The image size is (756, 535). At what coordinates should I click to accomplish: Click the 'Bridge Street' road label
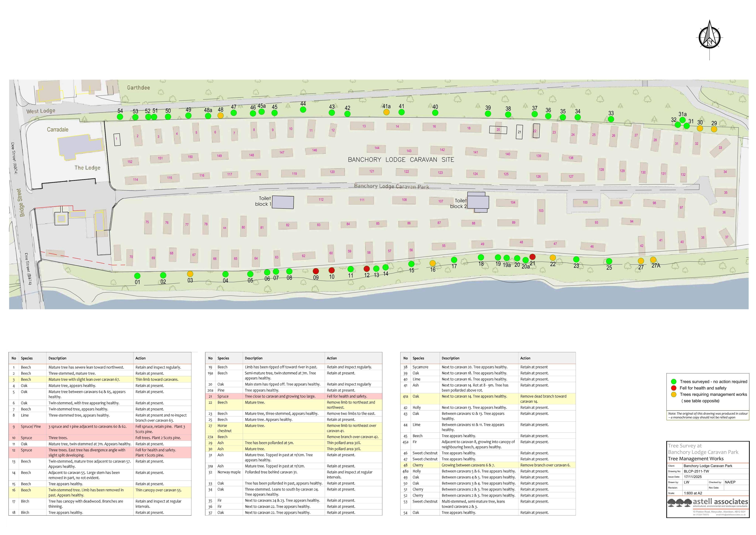pyautogui.click(x=20, y=203)
